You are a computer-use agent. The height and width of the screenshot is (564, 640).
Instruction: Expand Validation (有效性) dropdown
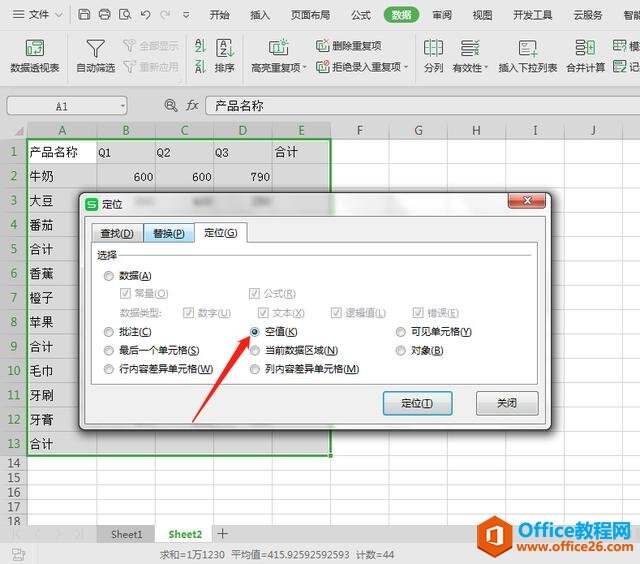click(x=486, y=68)
